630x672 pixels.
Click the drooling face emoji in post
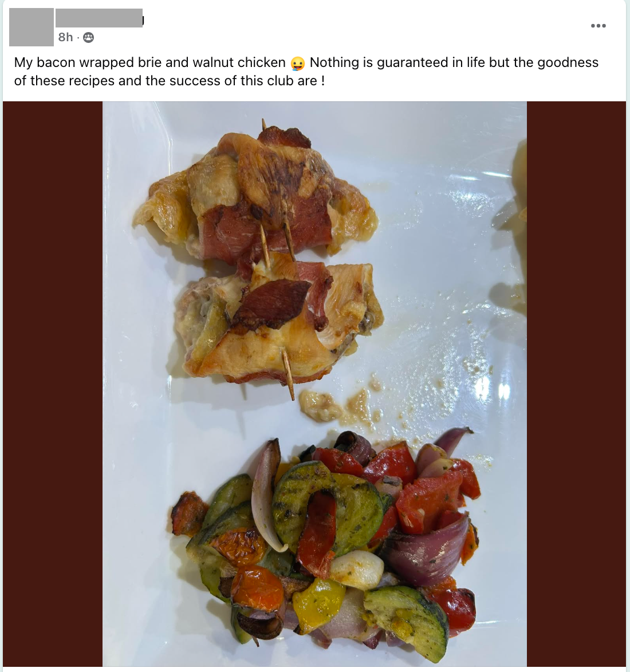tap(298, 63)
